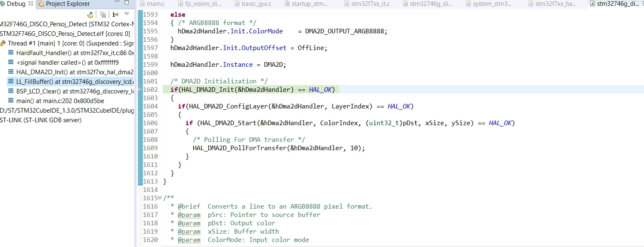Maximize the Debug view panel
This screenshot has height=247, width=644.
(x=127, y=3)
